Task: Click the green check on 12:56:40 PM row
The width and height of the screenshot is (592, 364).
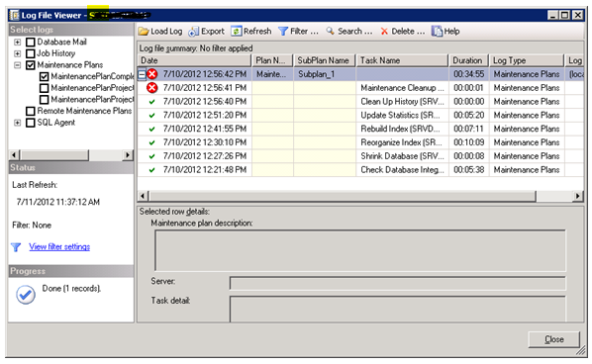Action: point(152,102)
